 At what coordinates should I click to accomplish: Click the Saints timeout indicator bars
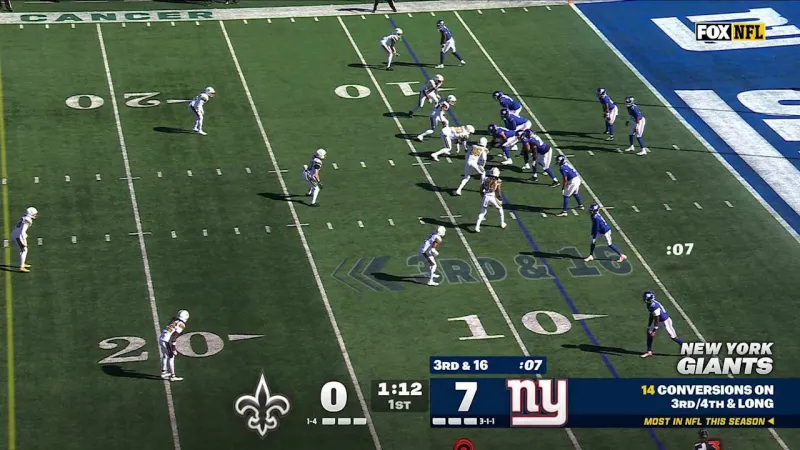[x=344, y=421]
